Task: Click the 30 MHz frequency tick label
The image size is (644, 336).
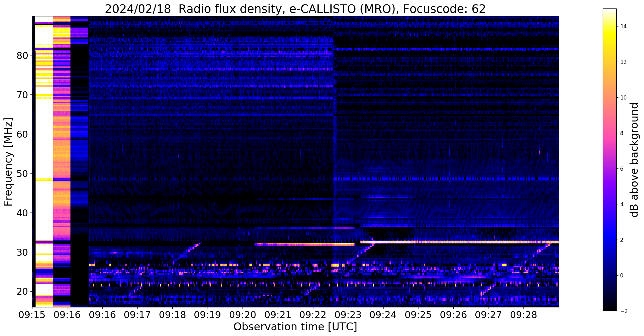Action: (x=22, y=252)
